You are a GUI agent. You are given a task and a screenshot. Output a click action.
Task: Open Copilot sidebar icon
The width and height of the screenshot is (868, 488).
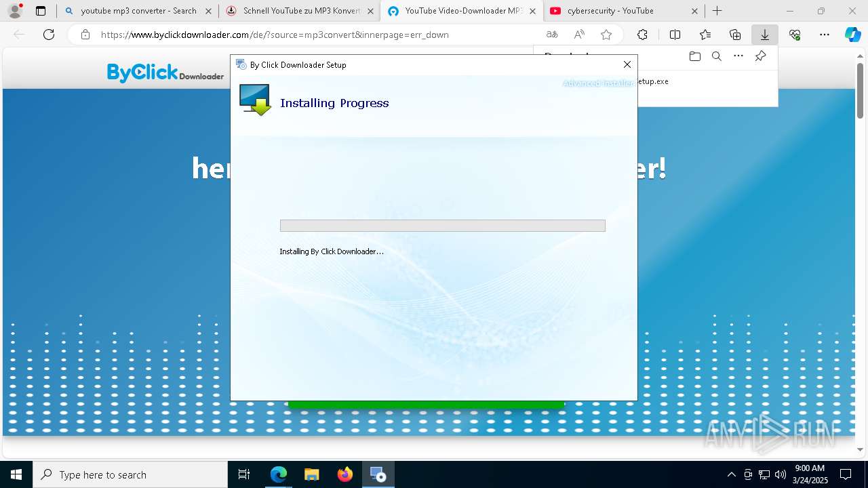pyautogui.click(x=852, y=35)
